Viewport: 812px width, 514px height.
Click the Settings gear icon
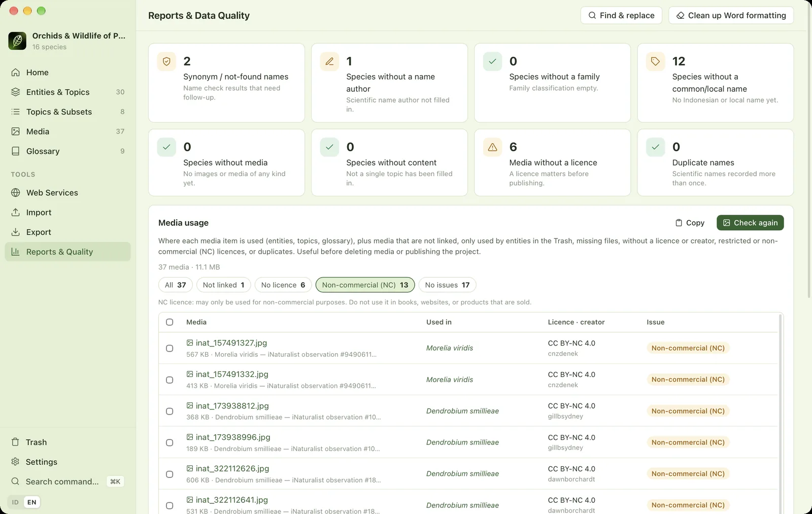point(16,462)
